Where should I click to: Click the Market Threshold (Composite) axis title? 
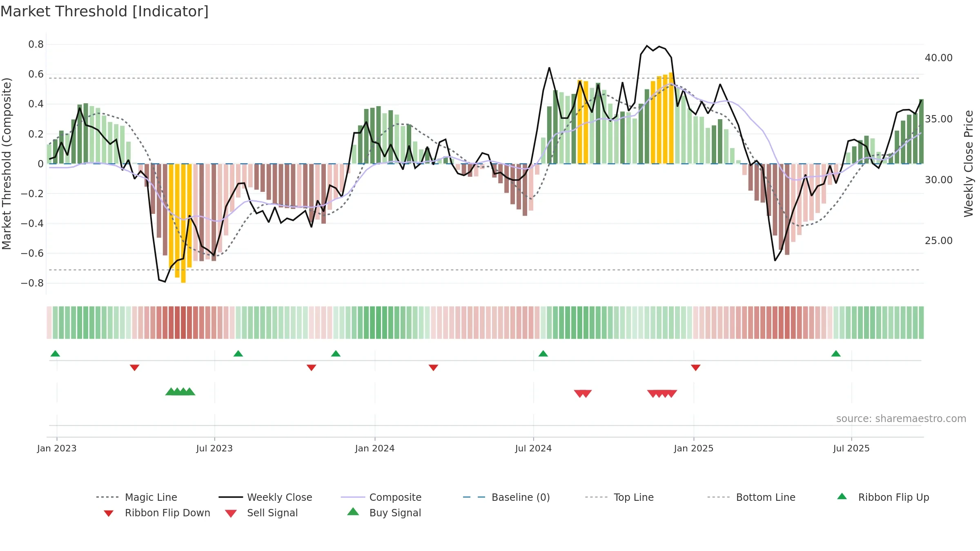7,164
